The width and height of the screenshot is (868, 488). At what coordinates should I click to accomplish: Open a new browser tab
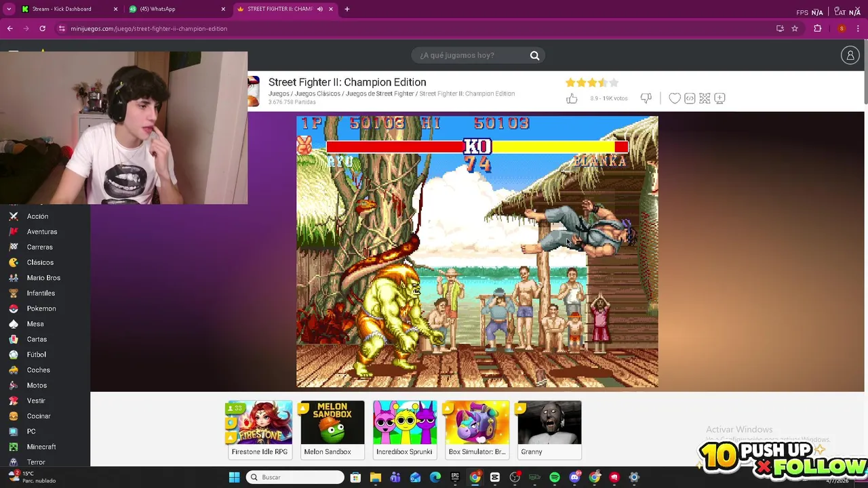click(x=347, y=9)
